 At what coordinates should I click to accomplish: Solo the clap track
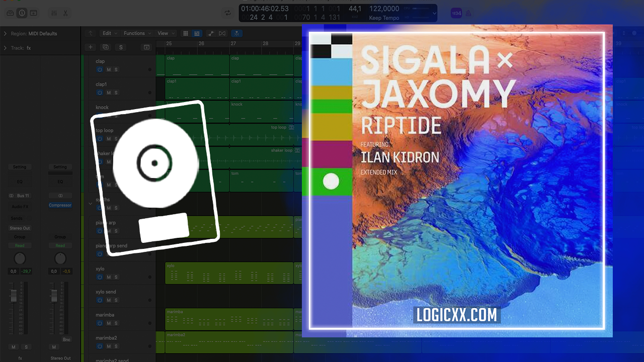pos(116,69)
